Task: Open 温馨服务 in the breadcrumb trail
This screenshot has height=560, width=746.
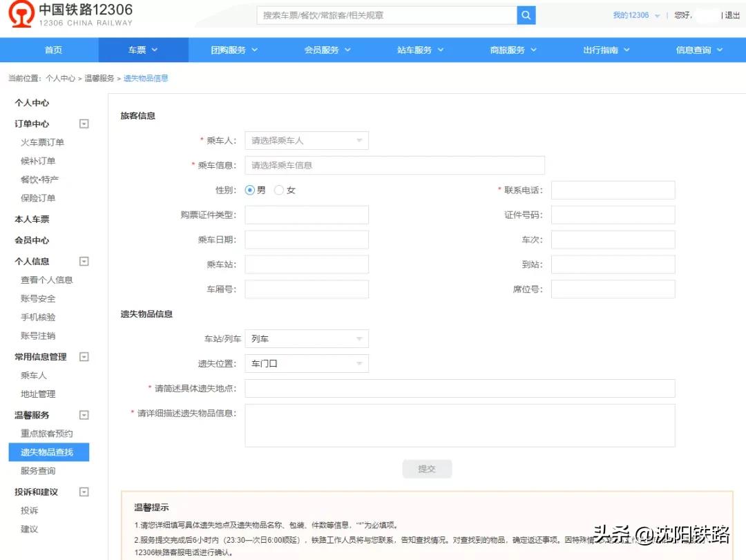Action: click(x=99, y=78)
